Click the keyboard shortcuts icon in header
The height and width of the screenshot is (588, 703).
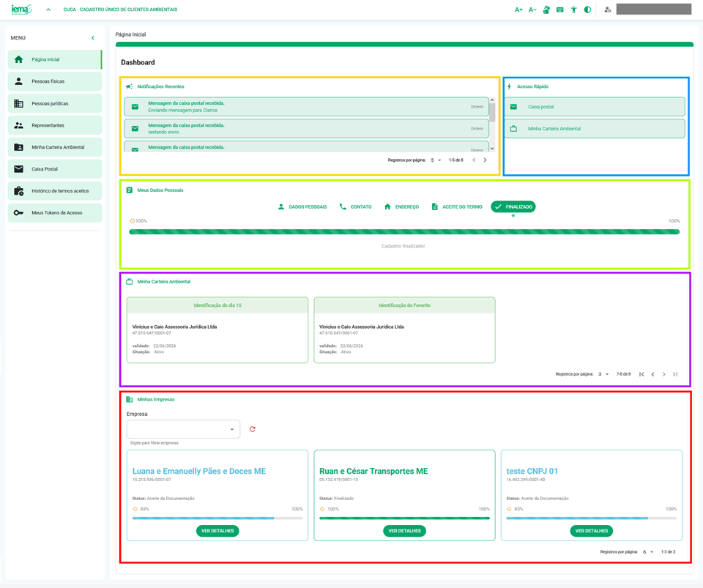tap(560, 10)
